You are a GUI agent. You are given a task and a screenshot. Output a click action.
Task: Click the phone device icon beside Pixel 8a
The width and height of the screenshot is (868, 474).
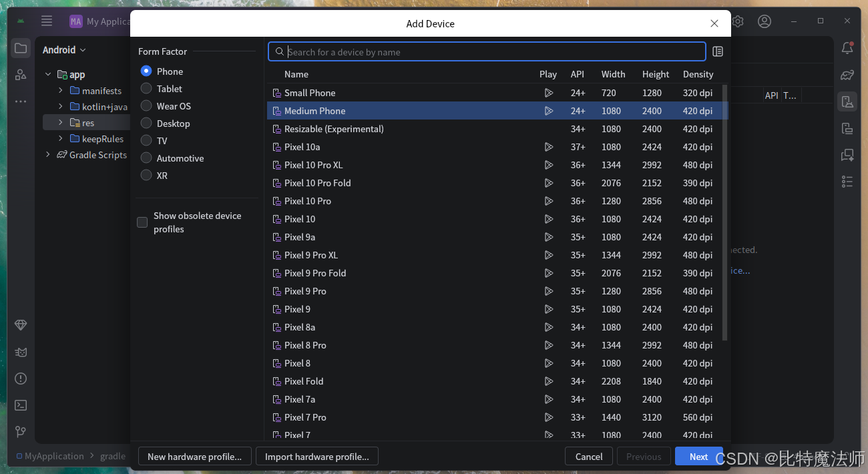click(277, 327)
